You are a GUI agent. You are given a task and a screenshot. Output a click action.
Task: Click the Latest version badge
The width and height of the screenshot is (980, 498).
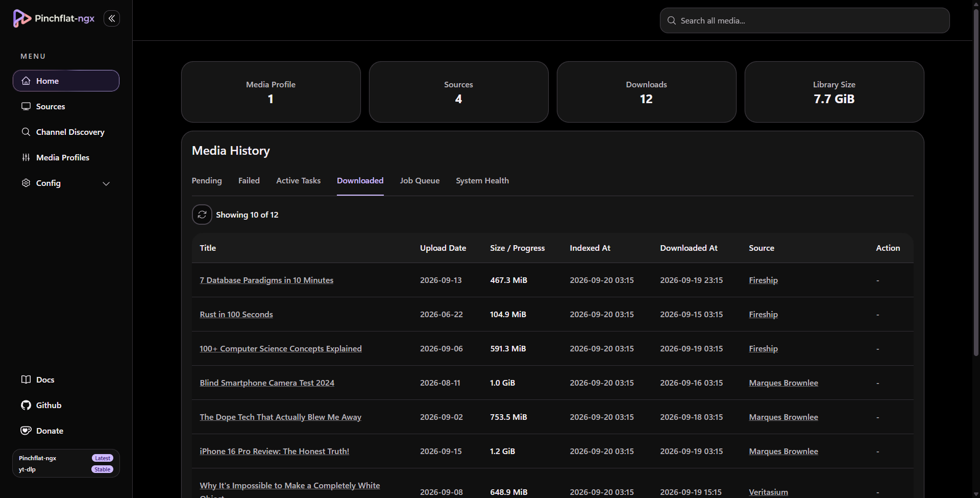point(103,458)
